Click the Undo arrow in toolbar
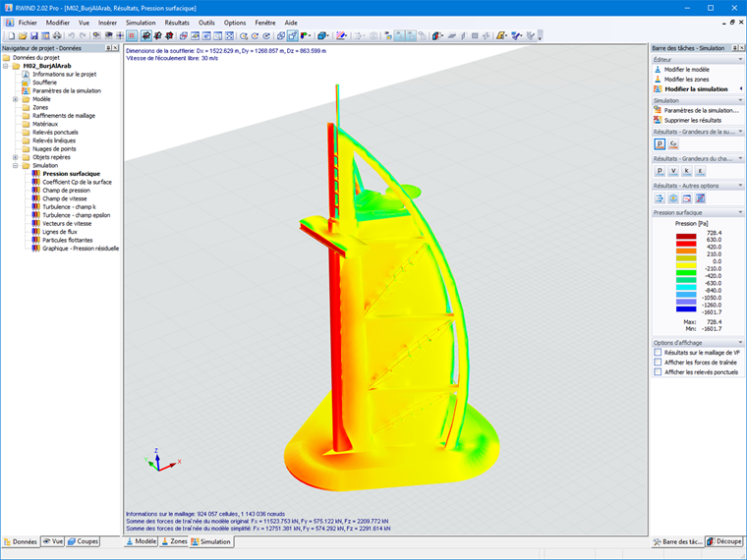747x560 pixels. coord(71,35)
